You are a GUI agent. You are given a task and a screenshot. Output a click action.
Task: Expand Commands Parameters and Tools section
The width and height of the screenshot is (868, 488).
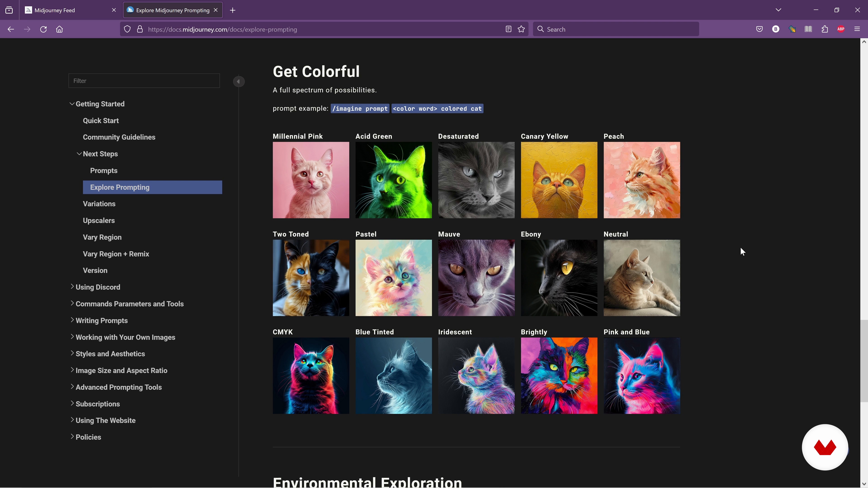[x=72, y=303]
